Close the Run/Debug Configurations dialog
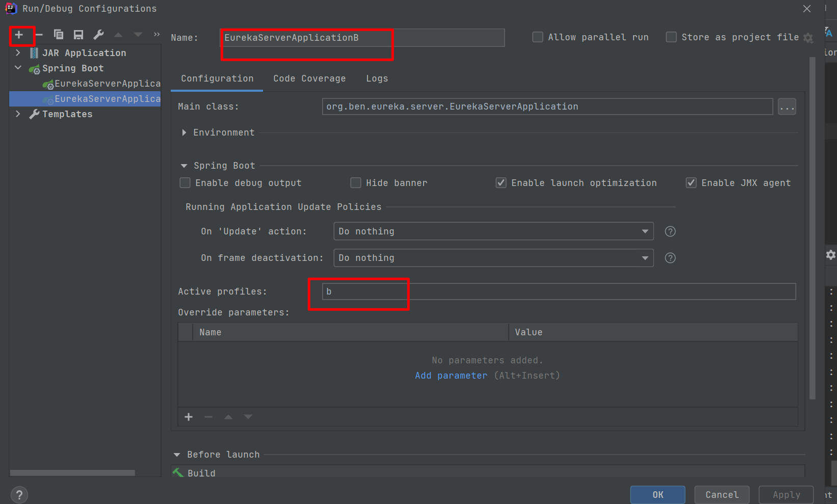Screen dimensions: 837x504 tap(807, 9)
